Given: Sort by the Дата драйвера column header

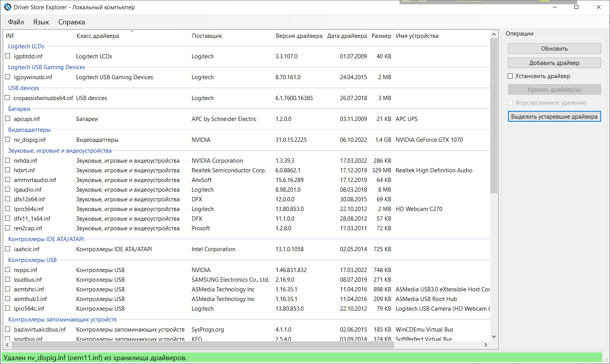Looking at the screenshot, I should coord(347,36).
